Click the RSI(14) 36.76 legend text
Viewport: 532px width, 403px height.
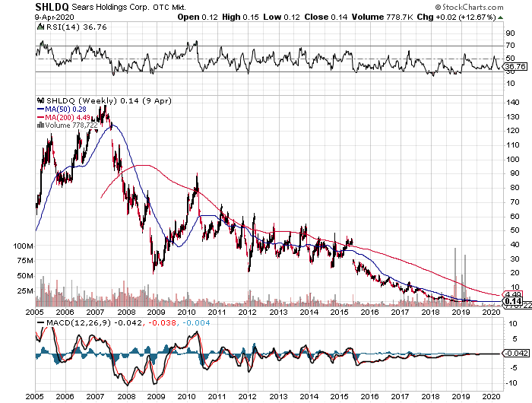click(76, 27)
